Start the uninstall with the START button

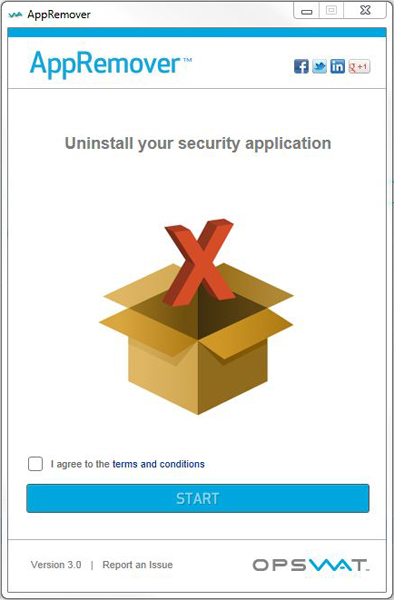[198, 498]
